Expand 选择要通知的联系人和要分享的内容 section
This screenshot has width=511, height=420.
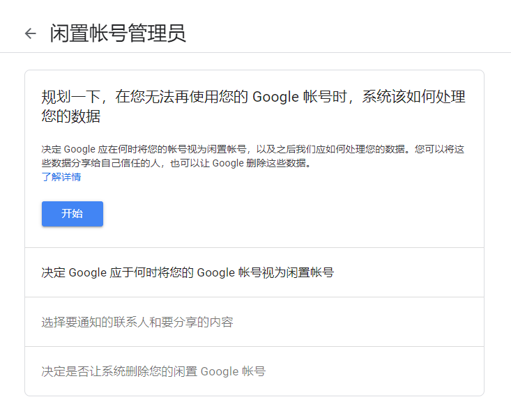(x=254, y=322)
